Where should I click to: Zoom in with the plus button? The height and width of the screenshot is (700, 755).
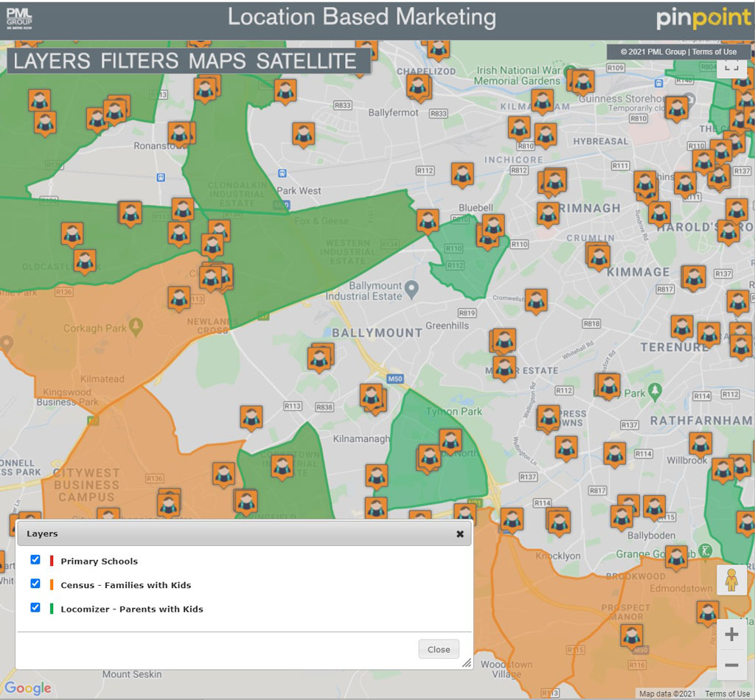pyautogui.click(x=731, y=634)
